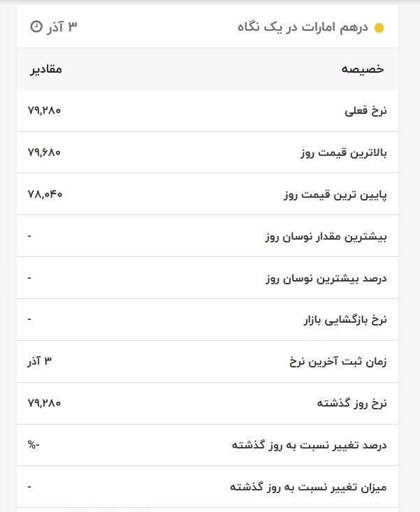Image resolution: width=420 pixels, height=512 pixels.
Task: Click the day's lowest price value ۷۸,۰۴۰
Action: click(45, 194)
